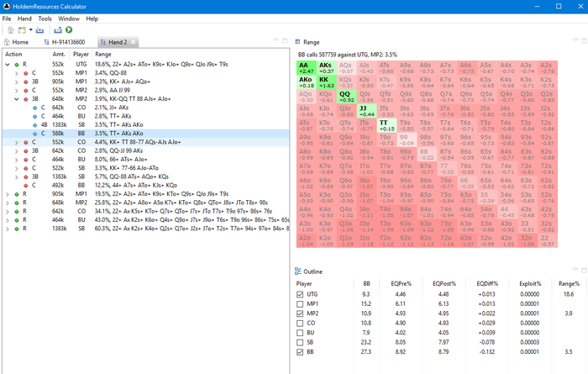Click the green node icon on the MP1 905k raise row
The width and height of the screenshot is (588, 374).
[17, 194]
